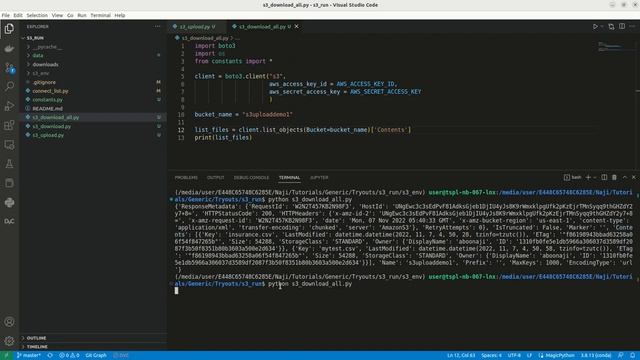
Task: Open the run button dropdown arrow
Action: [602, 27]
